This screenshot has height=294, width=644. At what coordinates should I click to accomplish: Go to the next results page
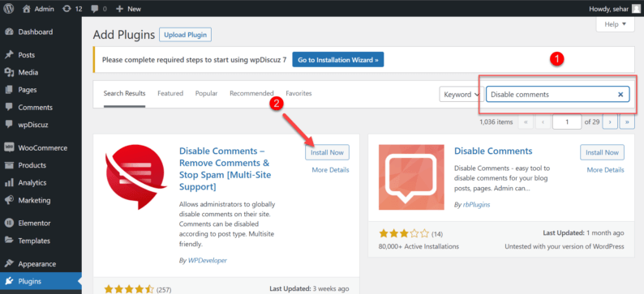pyautogui.click(x=610, y=121)
